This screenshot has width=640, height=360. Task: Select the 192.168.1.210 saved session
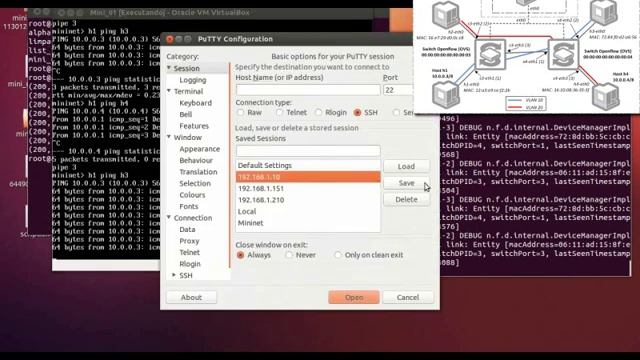(308, 200)
